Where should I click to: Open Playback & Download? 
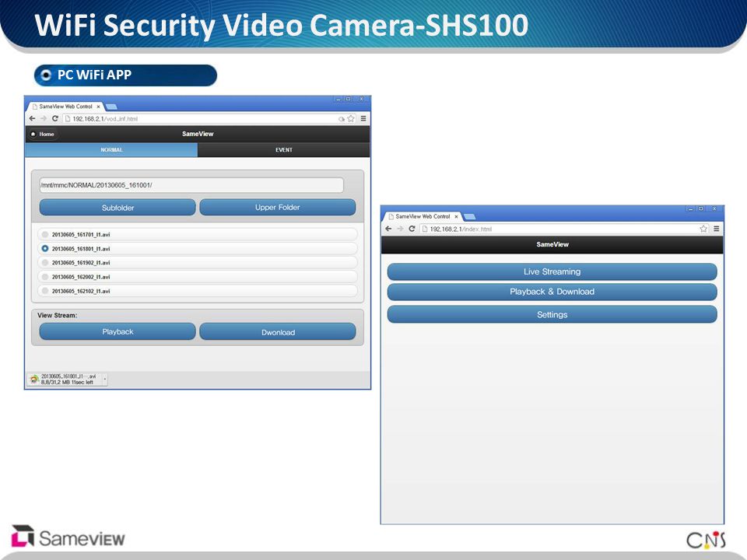(x=552, y=292)
